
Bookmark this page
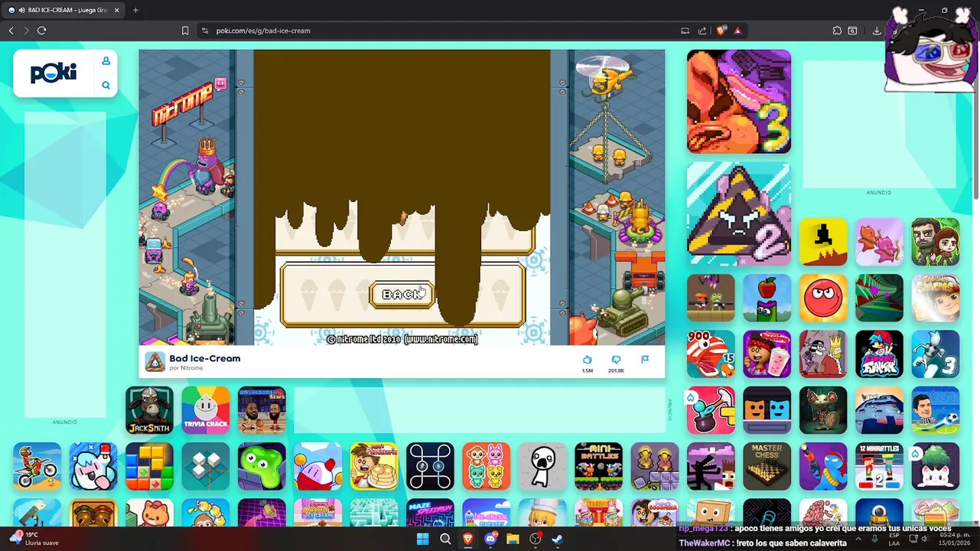pyautogui.click(x=185, y=31)
